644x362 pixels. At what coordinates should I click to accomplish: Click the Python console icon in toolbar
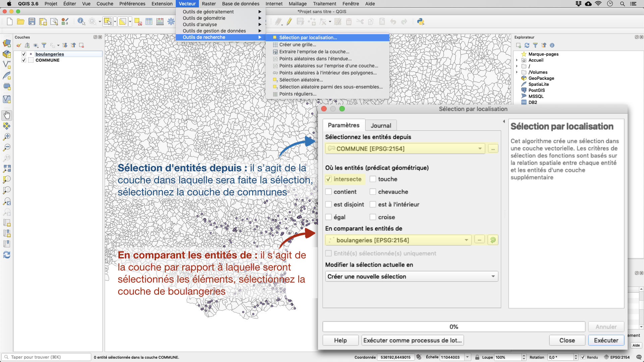coord(421,22)
